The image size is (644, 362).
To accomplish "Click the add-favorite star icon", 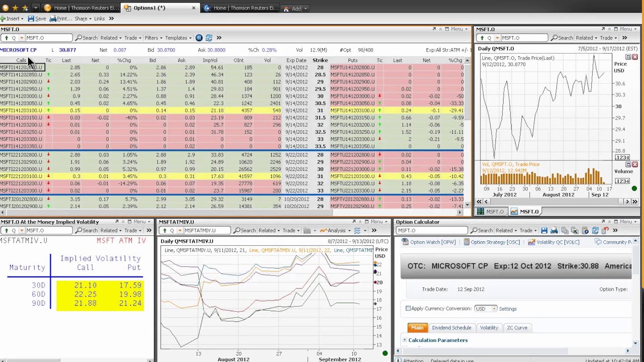I will point(25,8).
